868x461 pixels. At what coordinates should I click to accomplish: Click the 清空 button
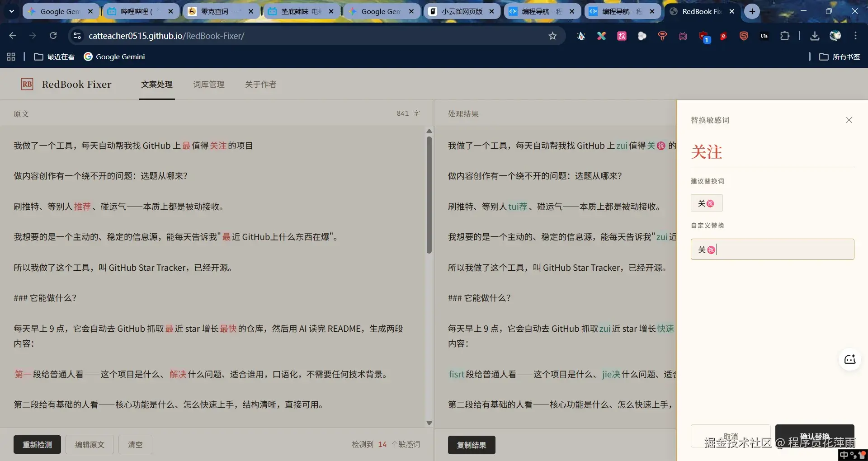click(135, 445)
